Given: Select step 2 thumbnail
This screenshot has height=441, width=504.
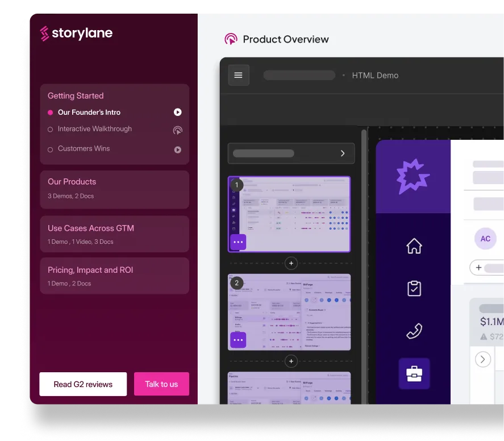Looking at the screenshot, I should coord(289,312).
